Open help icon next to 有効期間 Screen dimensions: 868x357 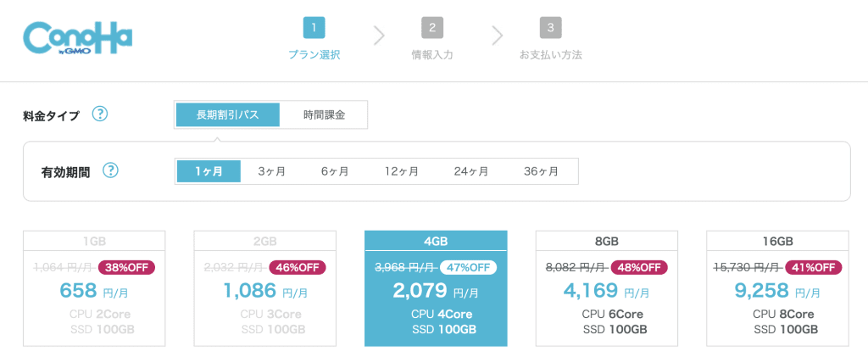coord(111,170)
